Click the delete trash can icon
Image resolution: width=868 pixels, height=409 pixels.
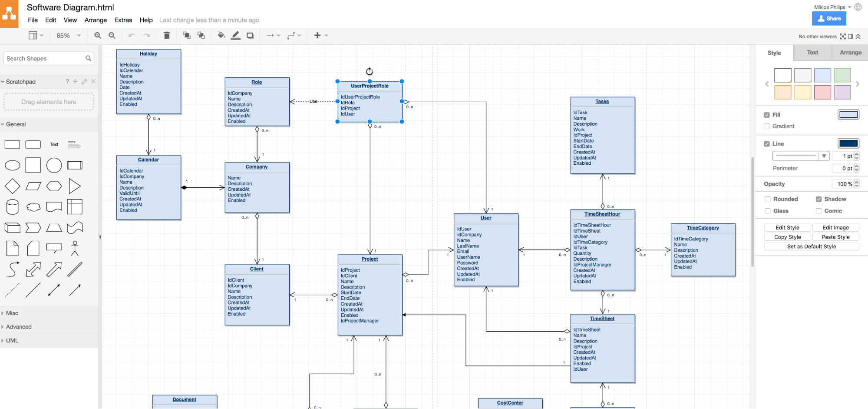[167, 36]
